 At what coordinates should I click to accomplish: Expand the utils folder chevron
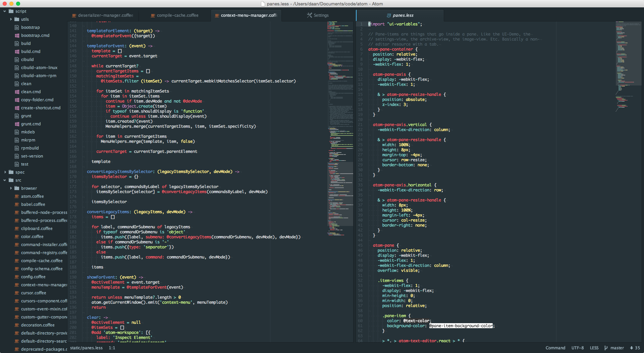[11, 19]
